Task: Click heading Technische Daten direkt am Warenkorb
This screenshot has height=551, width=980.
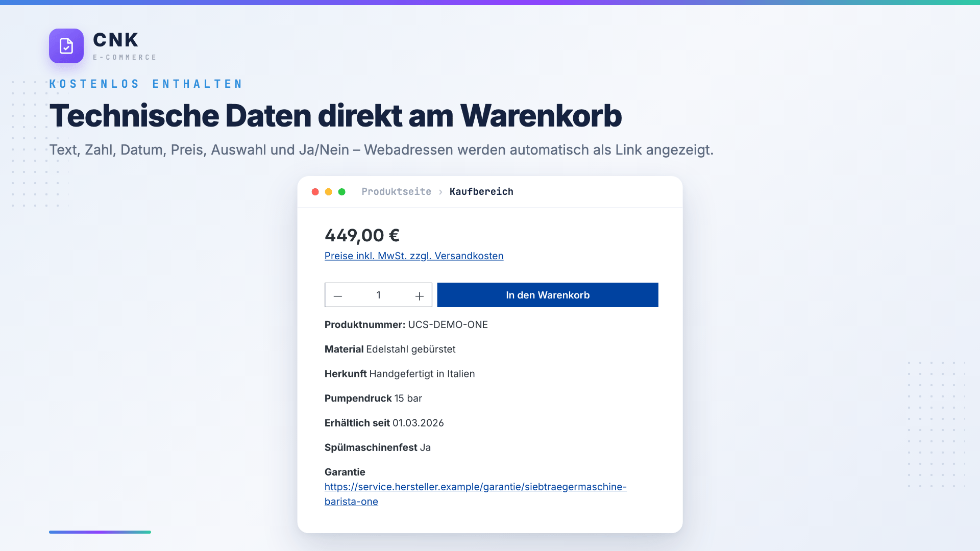Action: pos(335,115)
